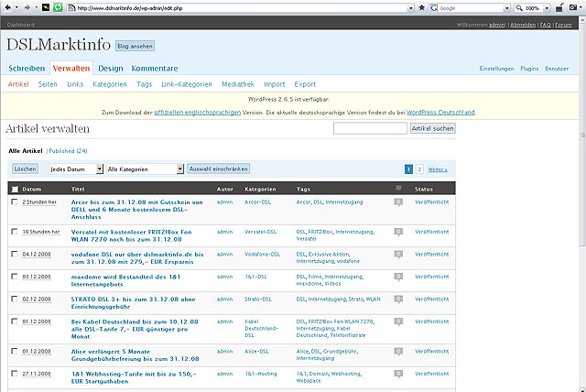Image resolution: width=586 pixels, height=392 pixels.
Task: Open comments bubble for the Alice article
Action: click(398, 352)
